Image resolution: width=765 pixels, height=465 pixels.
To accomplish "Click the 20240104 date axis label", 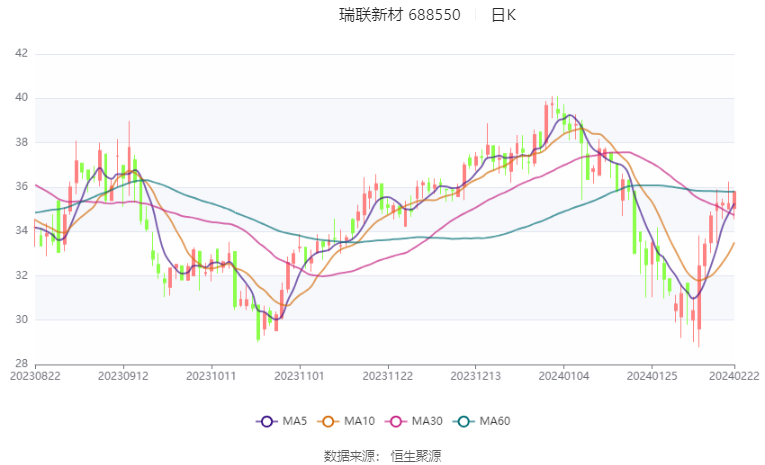I will (564, 376).
